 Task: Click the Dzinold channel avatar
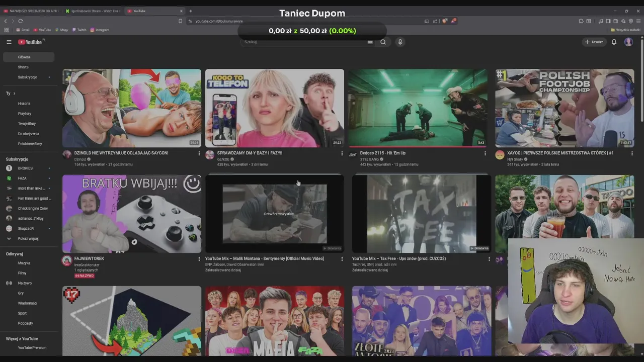coord(67,155)
